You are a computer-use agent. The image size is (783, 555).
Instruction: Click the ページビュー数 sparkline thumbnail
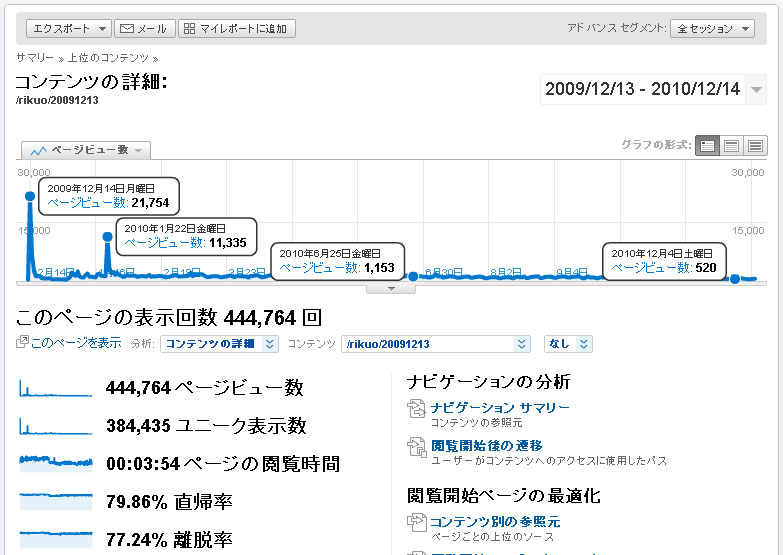56,388
